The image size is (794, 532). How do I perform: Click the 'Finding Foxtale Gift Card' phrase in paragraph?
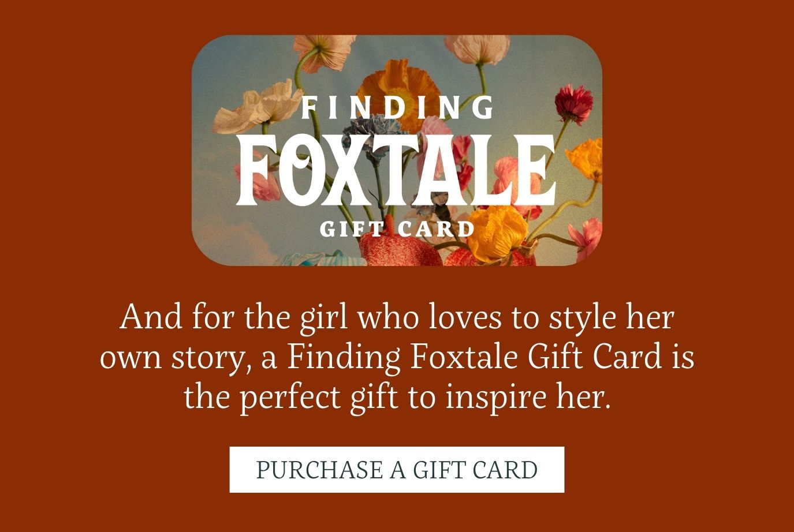click(475, 356)
